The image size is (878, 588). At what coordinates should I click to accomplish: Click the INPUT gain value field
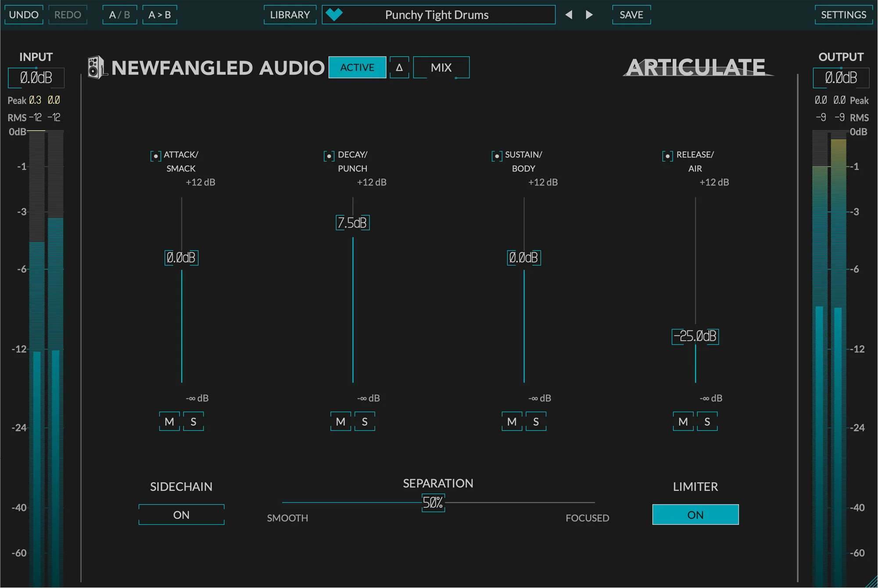36,78
